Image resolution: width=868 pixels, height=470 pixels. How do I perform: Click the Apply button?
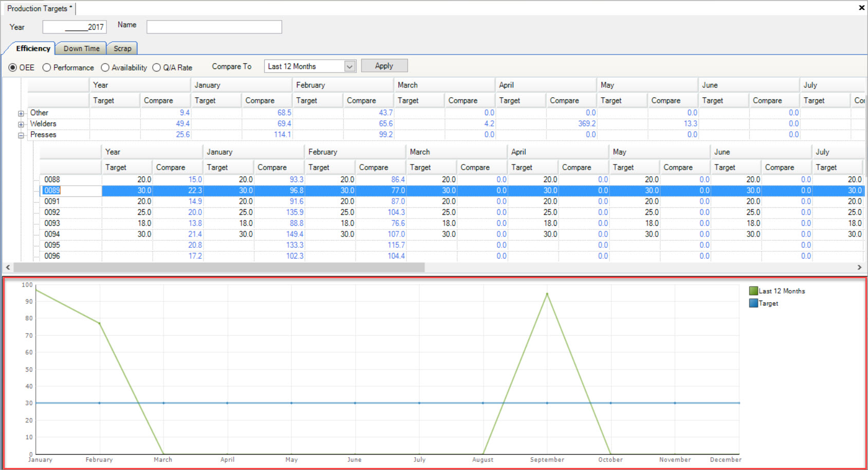click(x=384, y=66)
